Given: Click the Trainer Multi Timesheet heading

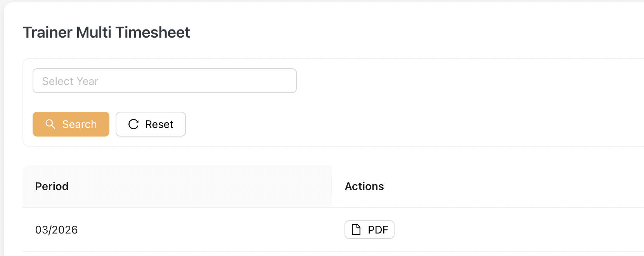Looking at the screenshot, I should (x=106, y=32).
